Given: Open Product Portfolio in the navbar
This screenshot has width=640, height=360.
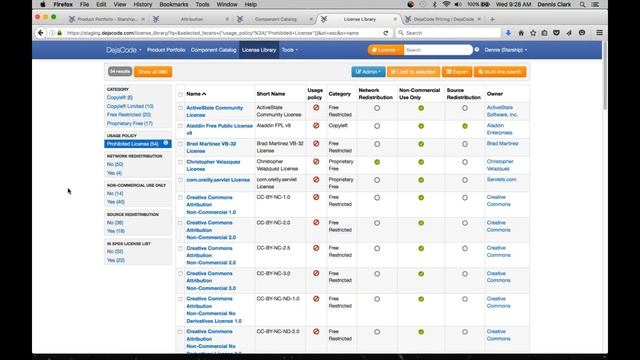Looking at the screenshot, I should [166, 50].
